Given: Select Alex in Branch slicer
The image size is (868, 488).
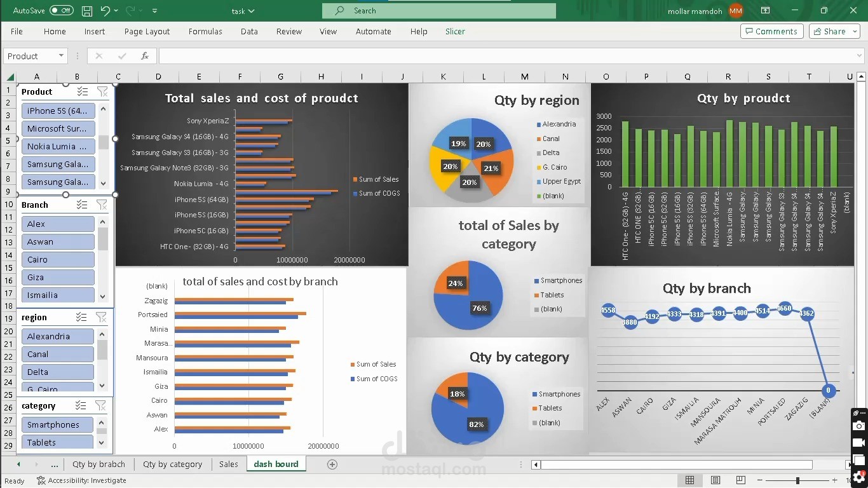Looking at the screenshot, I should coord(58,224).
